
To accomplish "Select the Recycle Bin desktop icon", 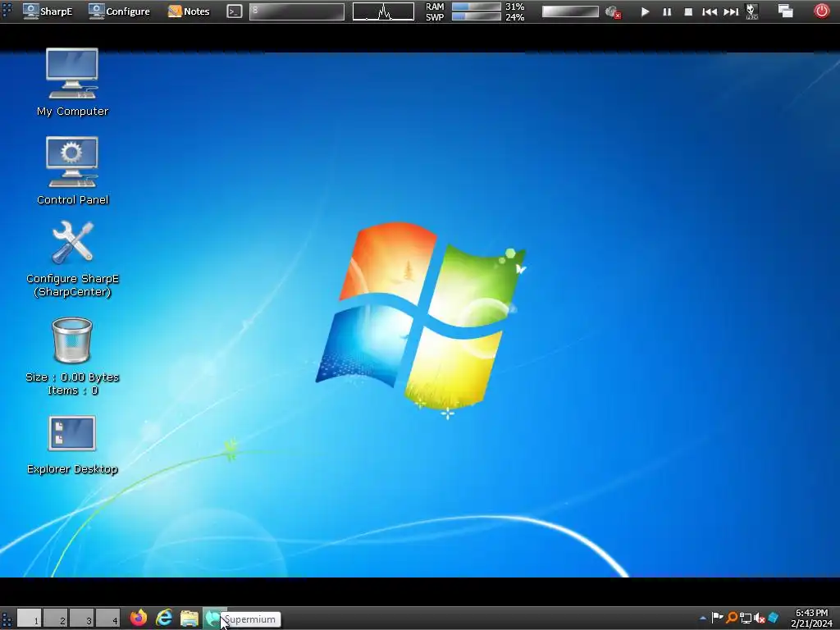I will pos(72,356).
